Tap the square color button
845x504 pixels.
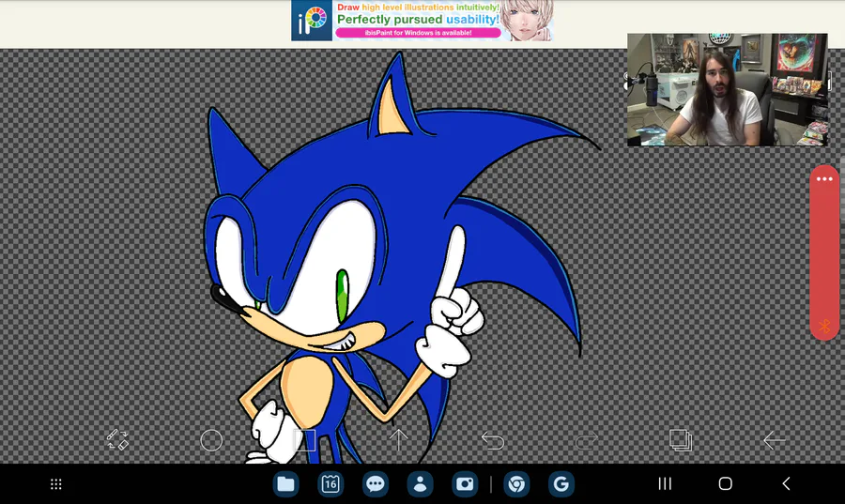click(x=305, y=440)
